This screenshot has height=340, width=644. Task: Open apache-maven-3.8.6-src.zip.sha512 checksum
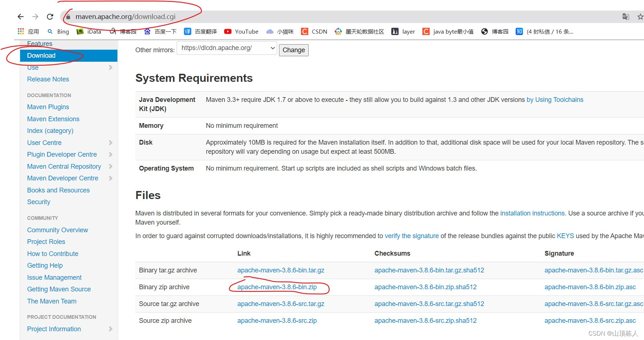coord(425,321)
